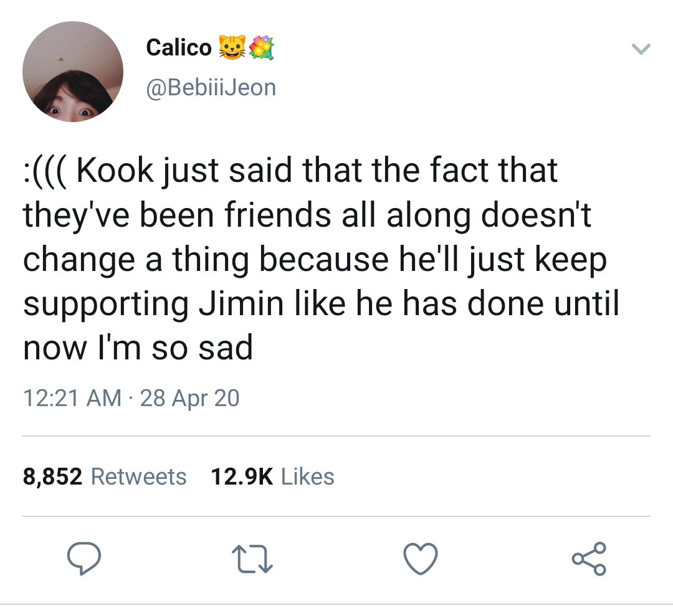The image size is (673, 616).
Task: Retweet this post using the arrows icon
Action: point(252,559)
